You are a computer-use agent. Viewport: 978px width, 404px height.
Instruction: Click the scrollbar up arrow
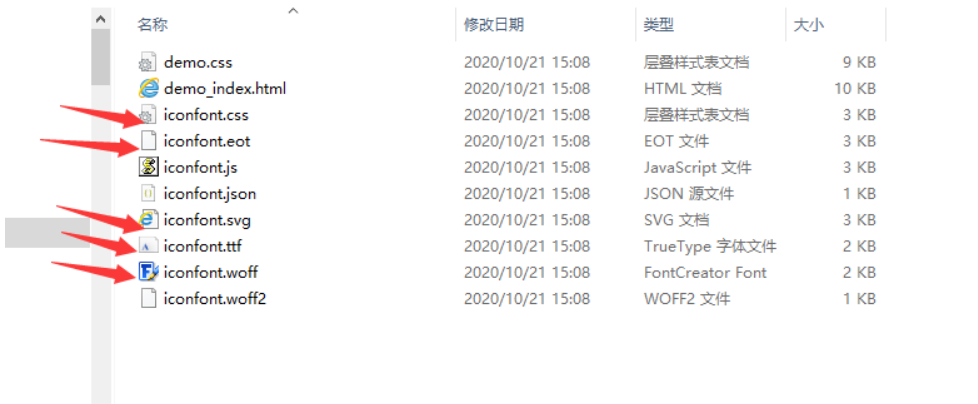tap(100, 19)
